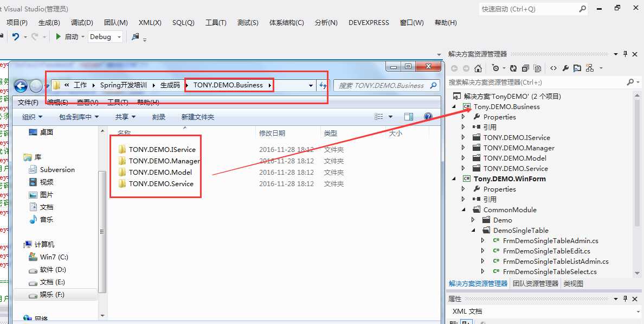
Task: Collapse the DemoSingleTable folder node
Action: coord(473,230)
